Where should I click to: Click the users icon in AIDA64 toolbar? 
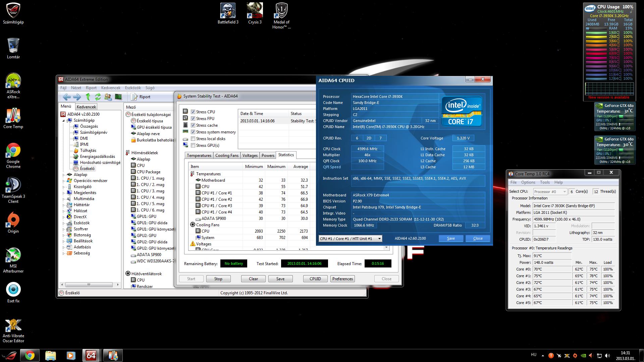[108, 97]
